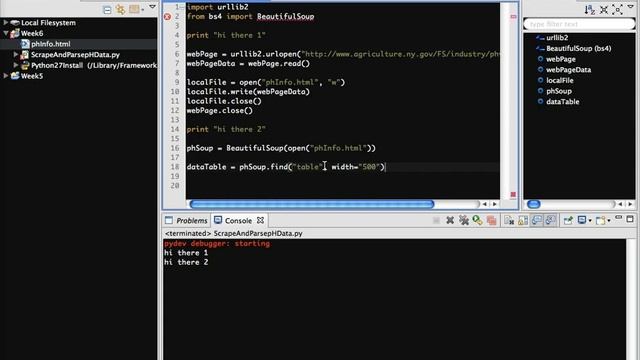Click green relaunch icon in console
This screenshot has height=360, width=640.
(477, 220)
